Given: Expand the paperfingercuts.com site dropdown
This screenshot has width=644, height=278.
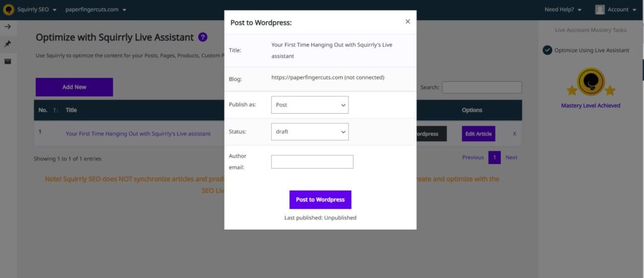Looking at the screenshot, I should [96, 9].
